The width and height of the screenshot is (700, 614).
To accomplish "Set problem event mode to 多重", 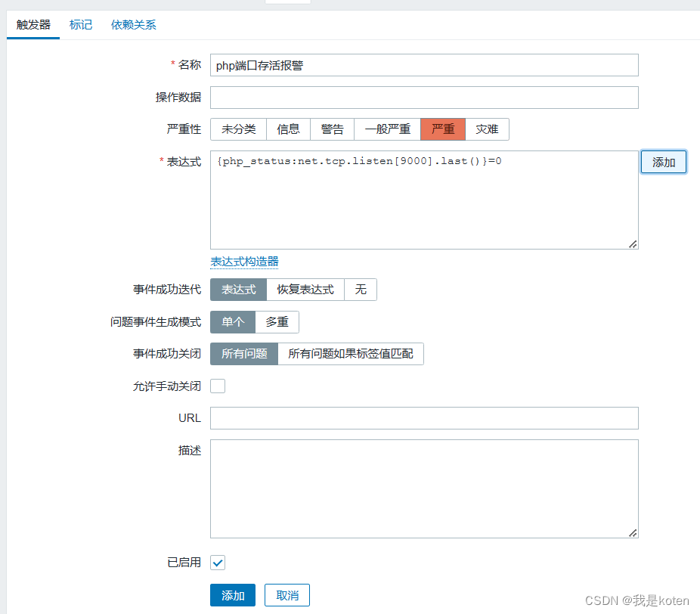I will (x=277, y=322).
